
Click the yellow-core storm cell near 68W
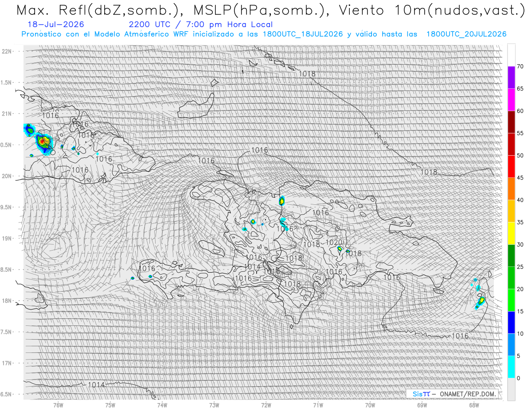pyautogui.click(x=481, y=301)
